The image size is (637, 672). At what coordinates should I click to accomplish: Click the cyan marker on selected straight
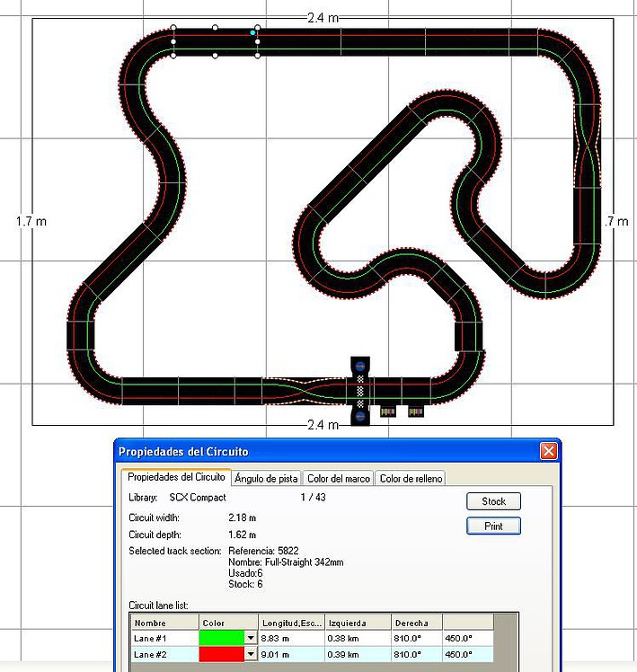(253, 32)
